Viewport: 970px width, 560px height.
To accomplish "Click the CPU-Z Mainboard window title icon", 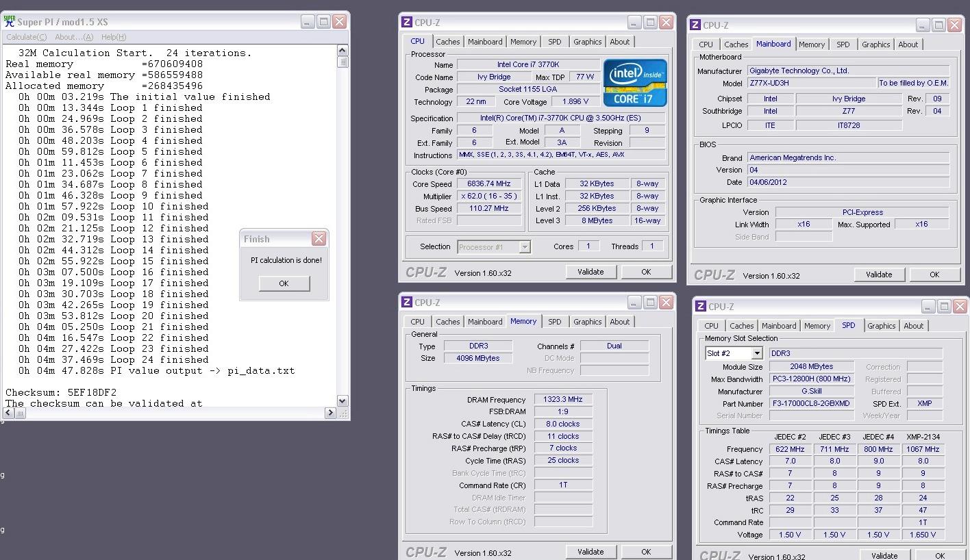I will [x=695, y=25].
